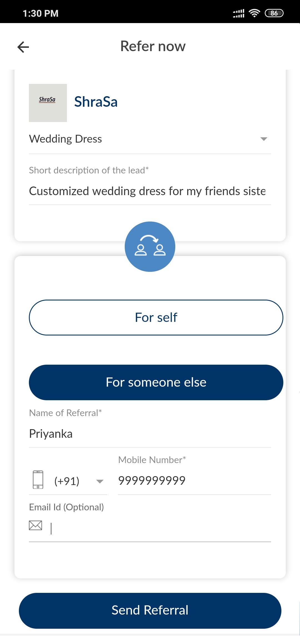
Task: Click the phone icon beside country code
Action: click(x=38, y=479)
